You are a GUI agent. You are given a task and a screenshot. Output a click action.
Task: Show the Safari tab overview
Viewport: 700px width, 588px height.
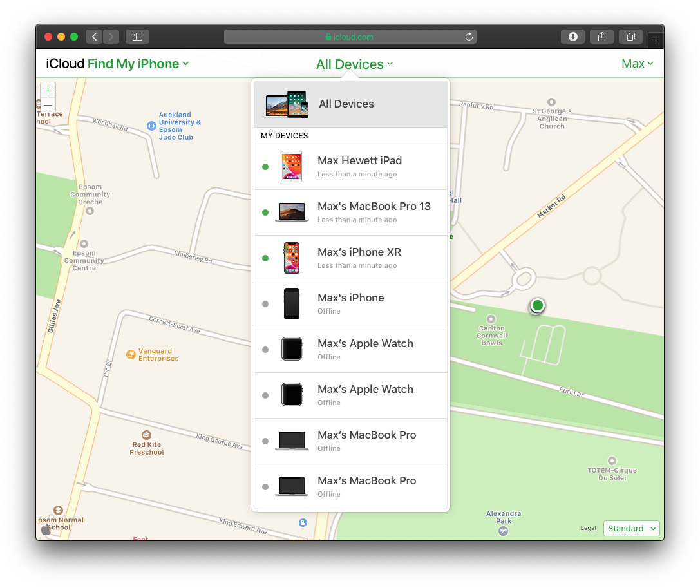coord(631,37)
